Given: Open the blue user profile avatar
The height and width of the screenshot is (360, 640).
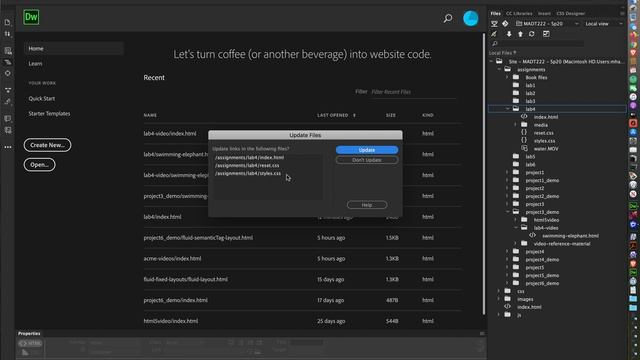Looking at the screenshot, I should (471, 18).
